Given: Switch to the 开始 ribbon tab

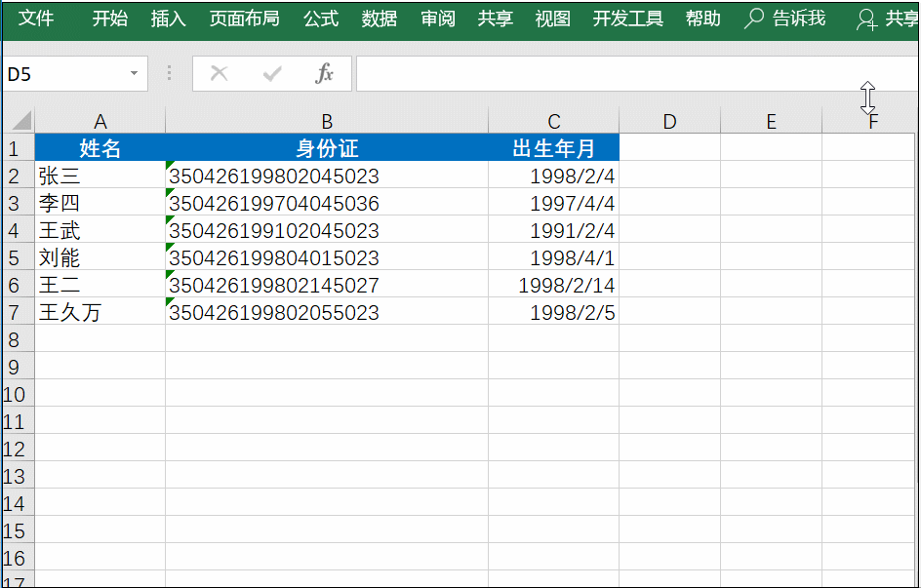Looking at the screenshot, I should (110, 19).
